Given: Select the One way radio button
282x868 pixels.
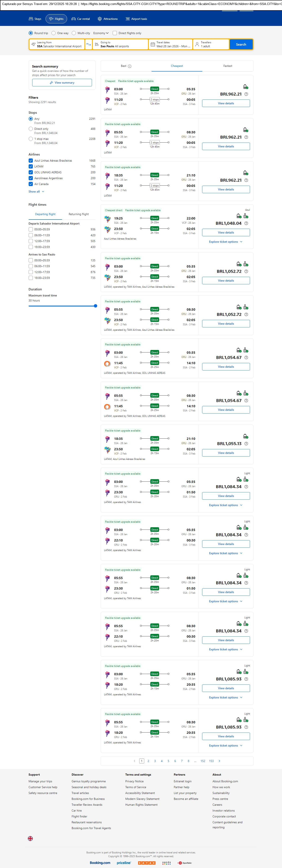Looking at the screenshot, I should click(x=54, y=33).
